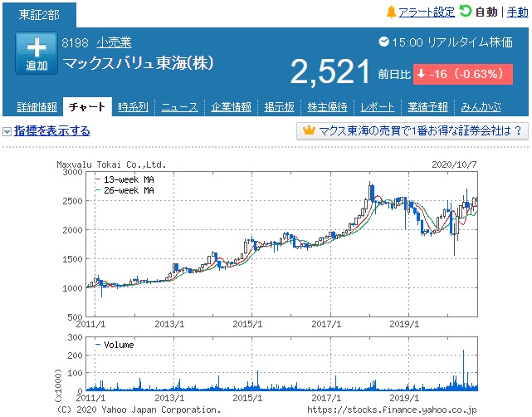Click the bell alert icon
This screenshot has width=532, height=417.
coord(391,12)
